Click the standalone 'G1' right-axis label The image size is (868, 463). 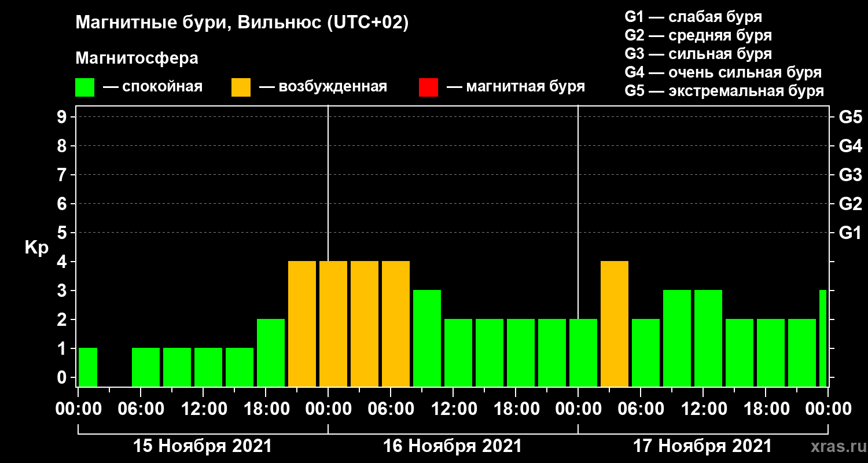[x=850, y=233]
